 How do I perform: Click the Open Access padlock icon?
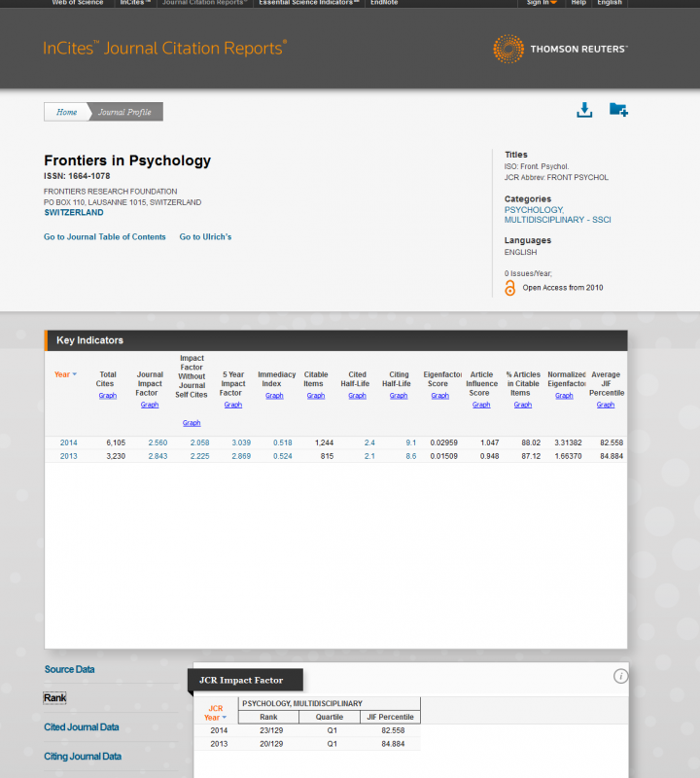click(509, 288)
